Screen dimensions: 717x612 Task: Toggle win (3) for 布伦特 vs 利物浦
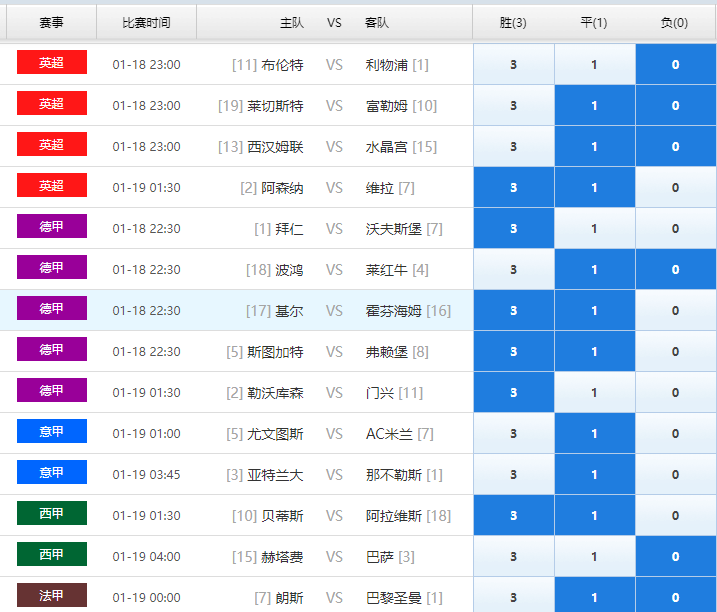[514, 64]
